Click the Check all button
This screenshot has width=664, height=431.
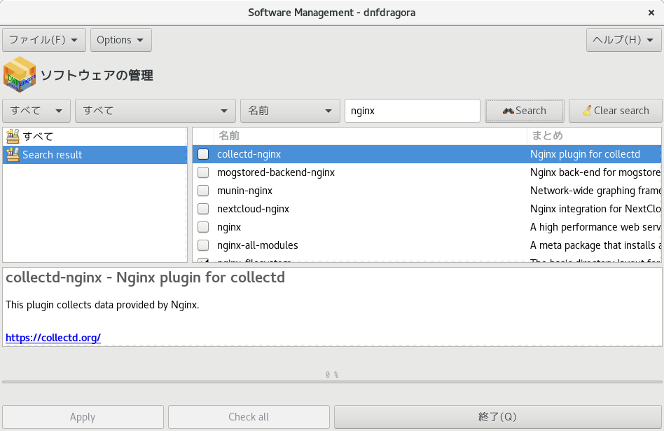click(249, 417)
